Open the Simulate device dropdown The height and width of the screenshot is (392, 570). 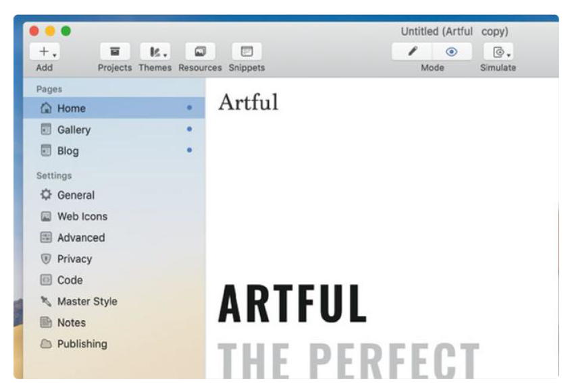(x=498, y=52)
